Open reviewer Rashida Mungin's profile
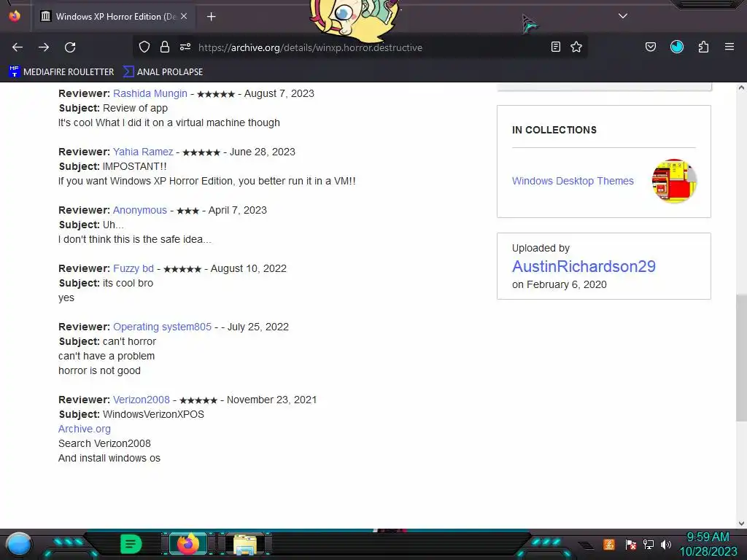This screenshot has height=560, width=747. [150, 93]
